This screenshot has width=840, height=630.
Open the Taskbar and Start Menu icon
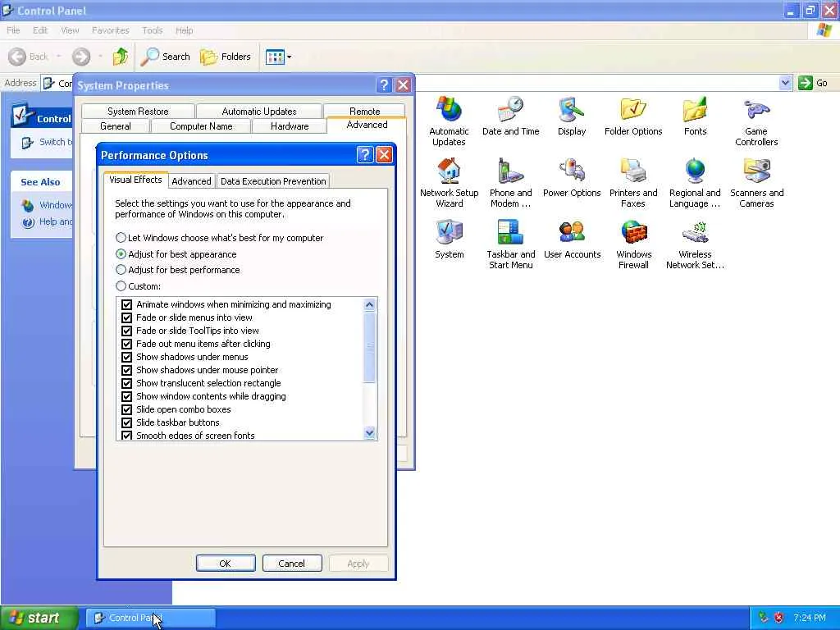coord(510,244)
